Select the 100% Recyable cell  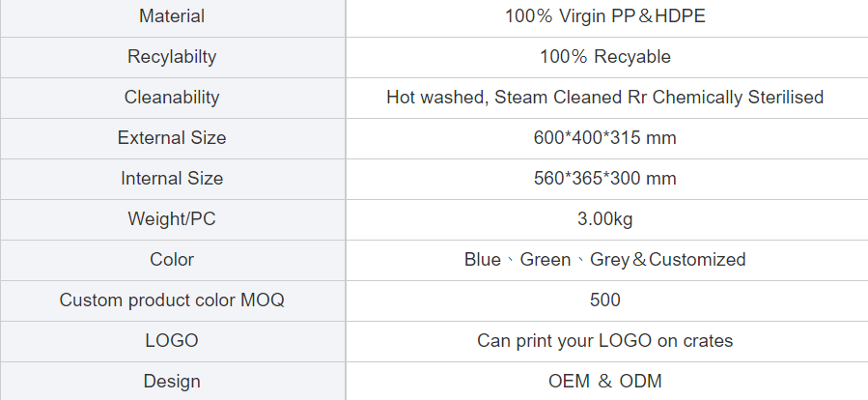click(605, 56)
